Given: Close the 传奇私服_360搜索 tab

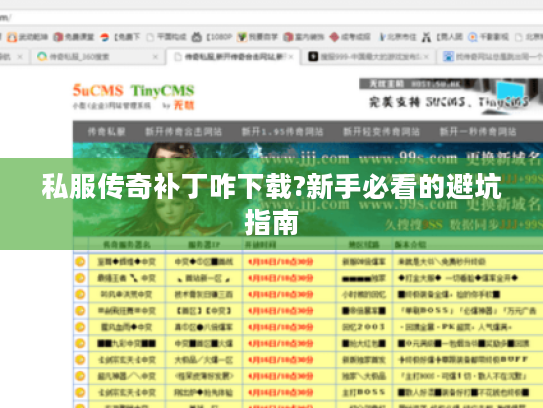Looking at the screenshot, I should click(155, 56).
